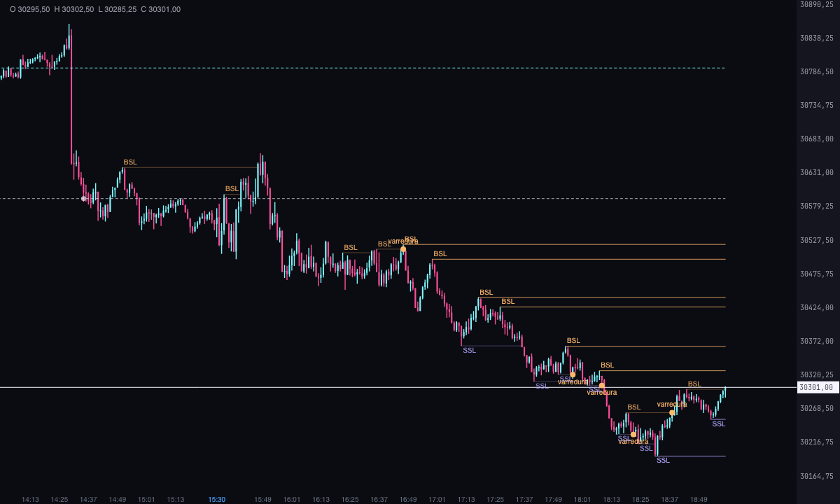
Task: Click the lowest SSL label on the chart
Action: 663,461
